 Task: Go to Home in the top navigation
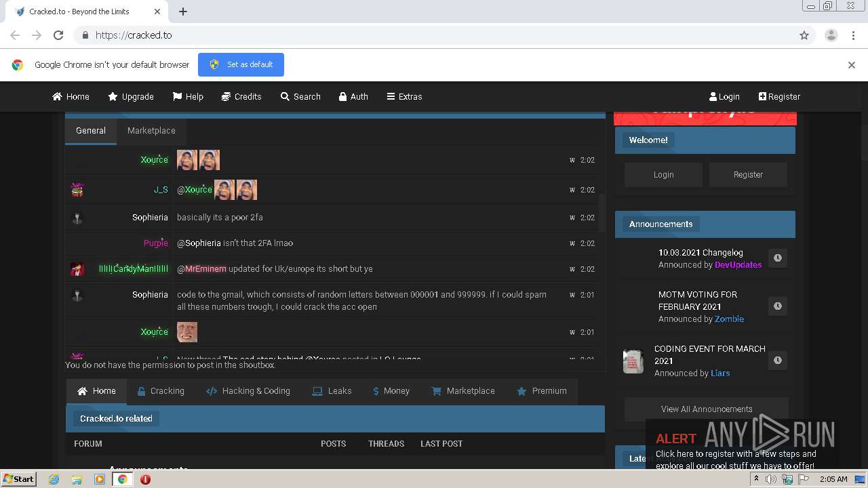point(71,96)
